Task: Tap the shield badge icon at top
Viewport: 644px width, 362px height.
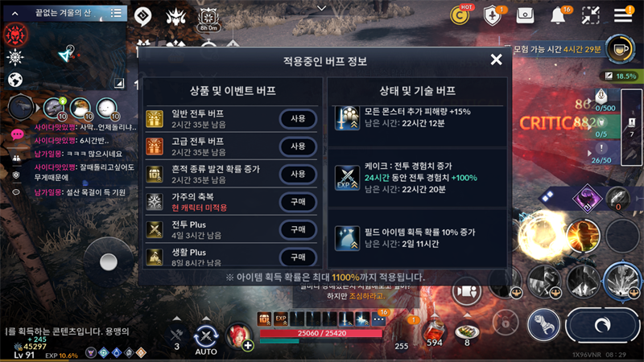Action: point(492,16)
